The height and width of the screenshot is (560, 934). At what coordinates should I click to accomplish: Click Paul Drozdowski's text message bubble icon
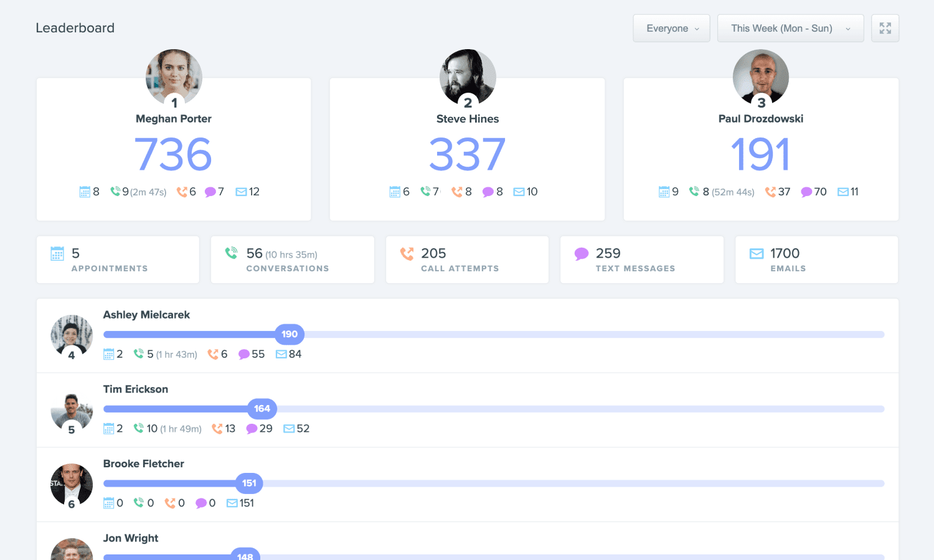click(x=806, y=192)
